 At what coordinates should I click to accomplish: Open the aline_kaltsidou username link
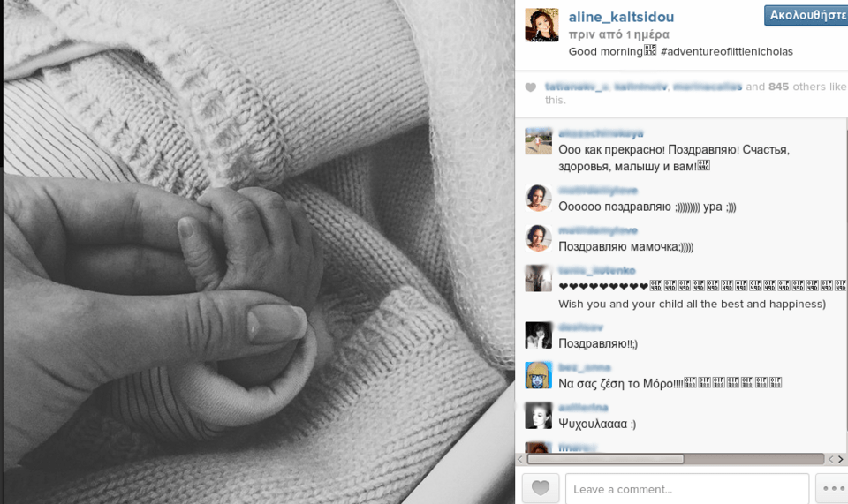coord(621,17)
